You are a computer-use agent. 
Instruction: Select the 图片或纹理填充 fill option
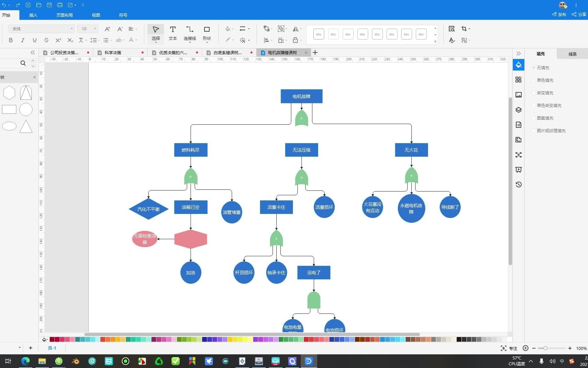549,131
